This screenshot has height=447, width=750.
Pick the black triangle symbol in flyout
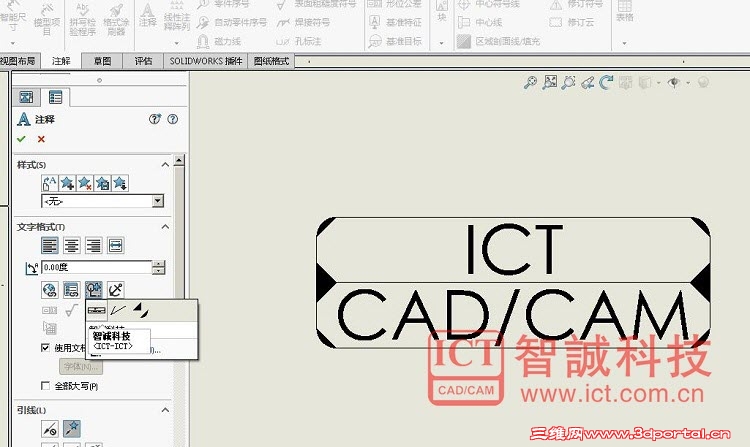[x=141, y=310]
